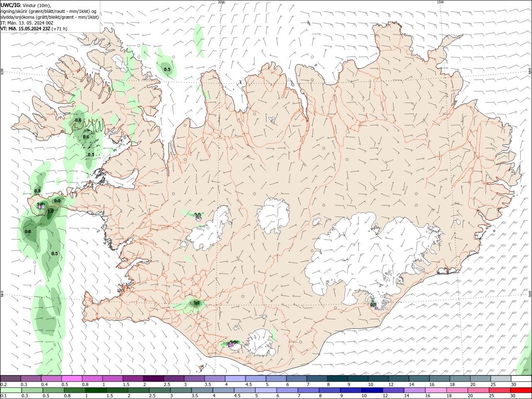Screen dimensions: 532x399
Task: Click the darkest green 1 mm rain swatch
Action: (x=96, y=390)
